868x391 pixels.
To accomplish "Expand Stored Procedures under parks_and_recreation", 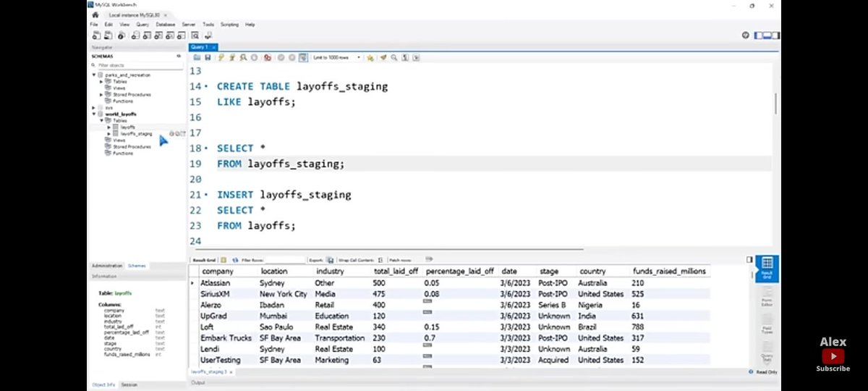I will click(x=101, y=95).
